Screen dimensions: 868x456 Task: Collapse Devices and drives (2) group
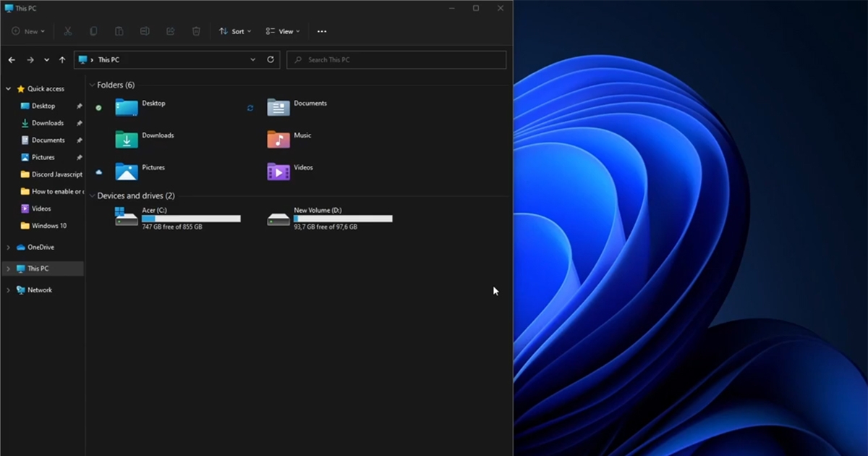(92, 196)
